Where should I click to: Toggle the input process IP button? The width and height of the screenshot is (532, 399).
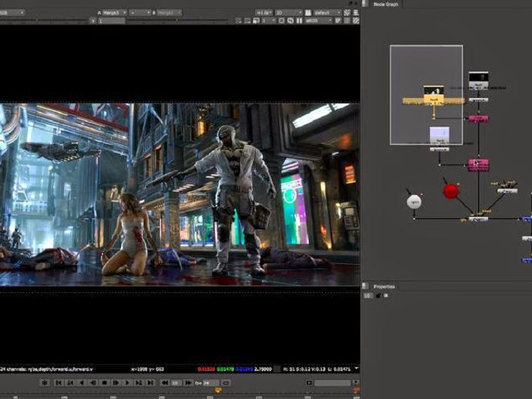(x=338, y=21)
